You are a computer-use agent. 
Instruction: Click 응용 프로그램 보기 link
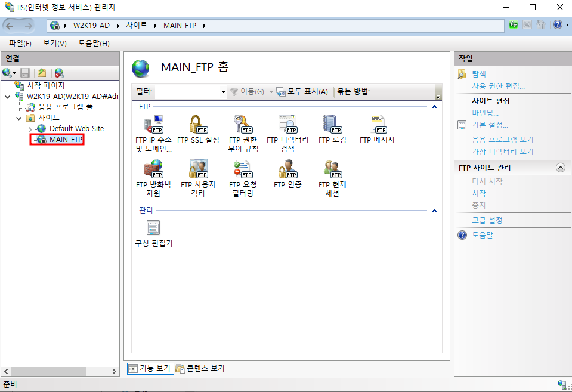(503, 140)
